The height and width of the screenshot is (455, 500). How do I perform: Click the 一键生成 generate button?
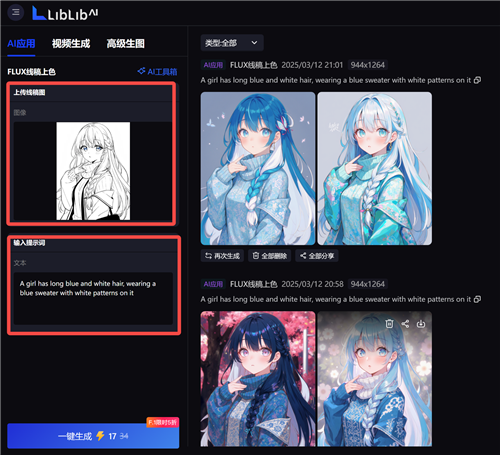[93, 436]
